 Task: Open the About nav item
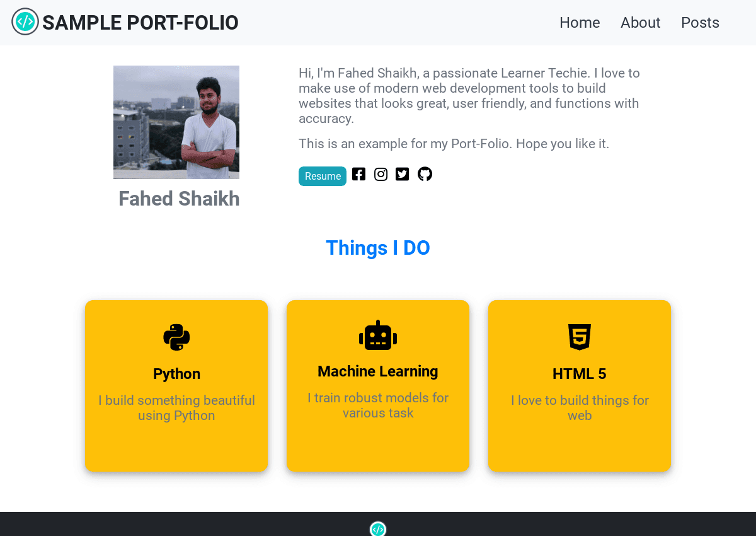coord(641,23)
